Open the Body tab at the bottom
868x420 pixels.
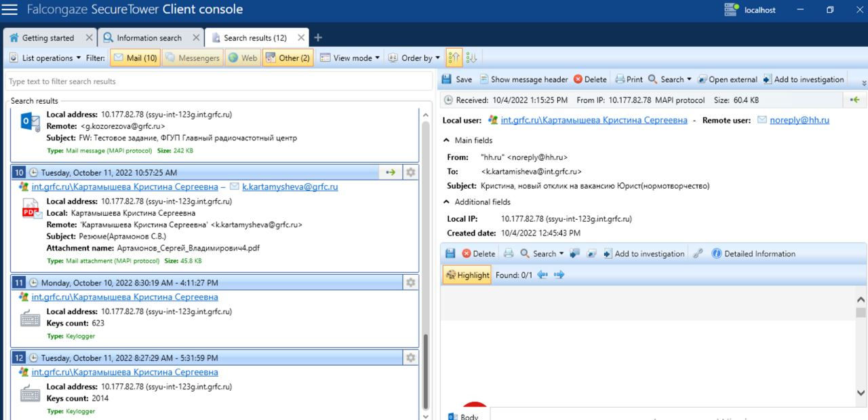(x=463, y=417)
